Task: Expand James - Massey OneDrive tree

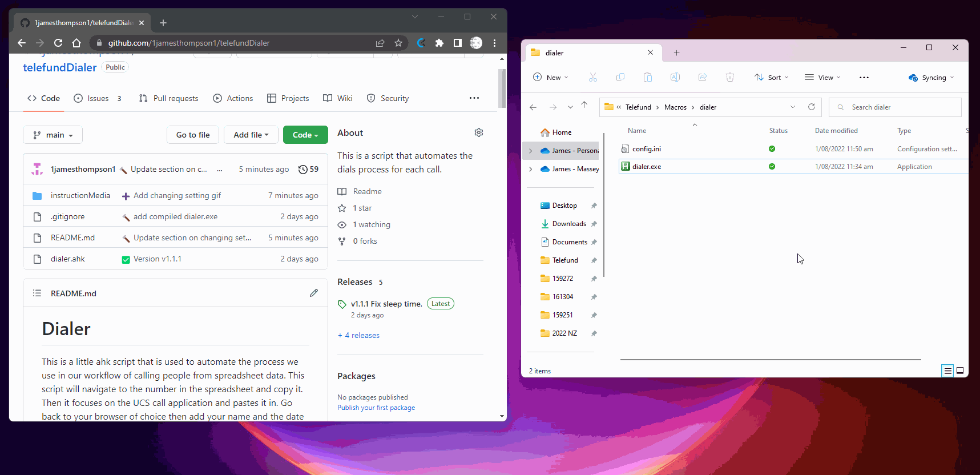Action: [531, 169]
